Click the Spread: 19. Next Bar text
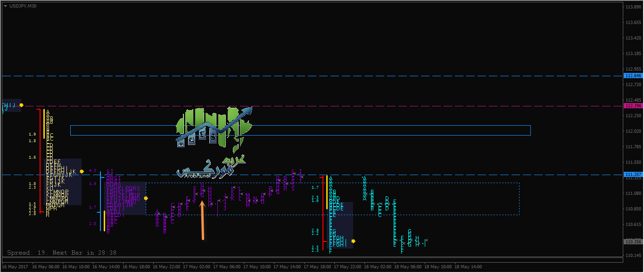The width and height of the screenshot is (644, 273). (62, 253)
